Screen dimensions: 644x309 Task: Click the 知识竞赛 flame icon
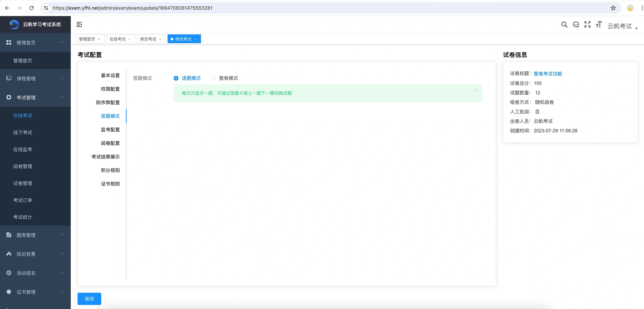9,254
